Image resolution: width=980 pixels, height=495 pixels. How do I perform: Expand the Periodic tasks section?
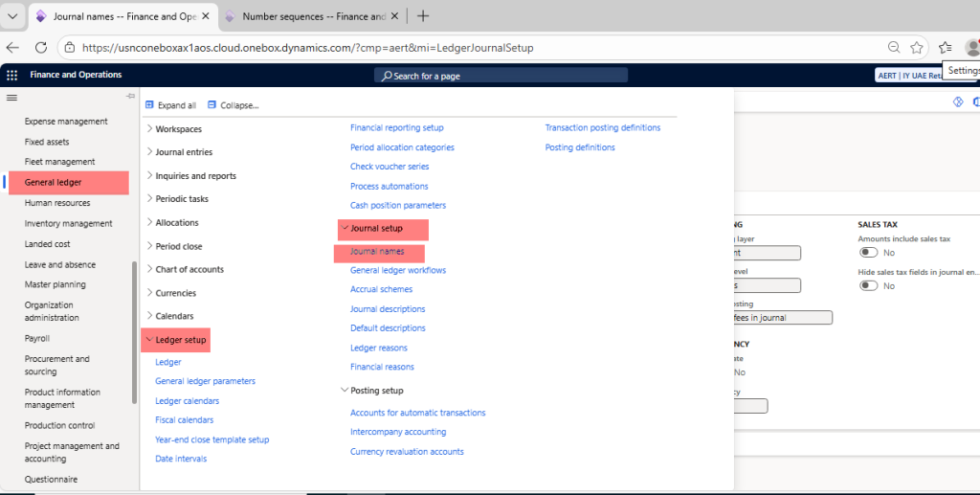pos(149,199)
